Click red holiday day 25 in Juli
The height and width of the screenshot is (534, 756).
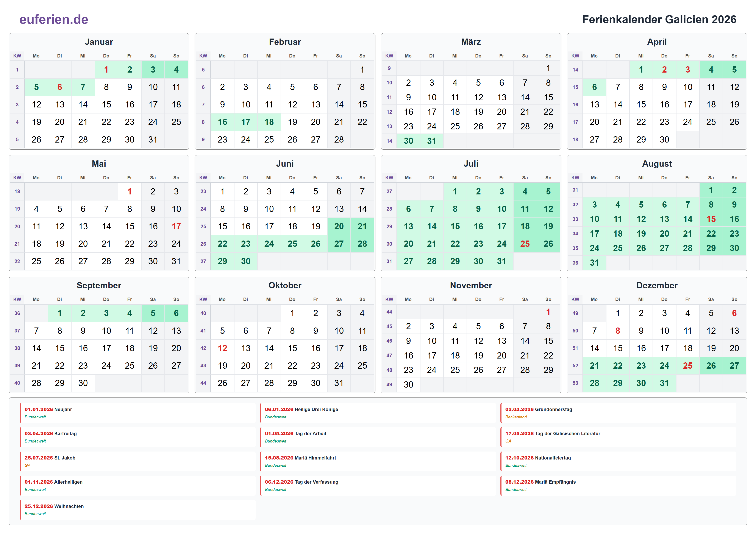(x=525, y=244)
